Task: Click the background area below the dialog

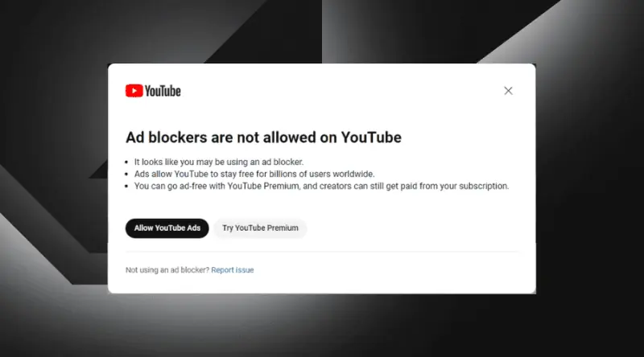Action: pyautogui.click(x=322, y=325)
